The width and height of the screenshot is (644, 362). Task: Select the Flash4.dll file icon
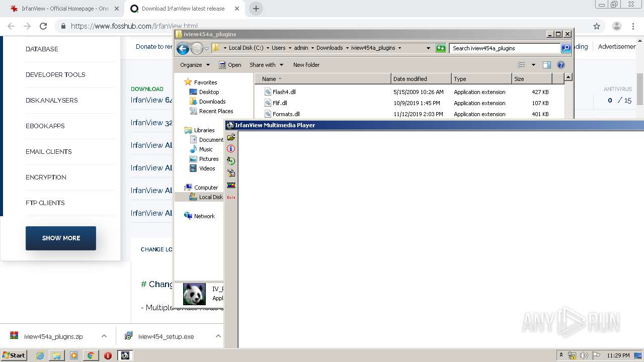(x=268, y=92)
